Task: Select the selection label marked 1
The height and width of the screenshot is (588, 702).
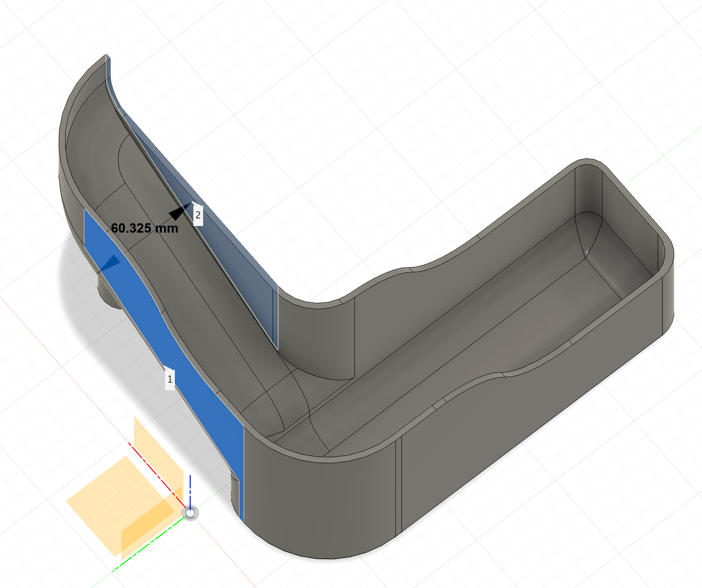Action: point(170,379)
